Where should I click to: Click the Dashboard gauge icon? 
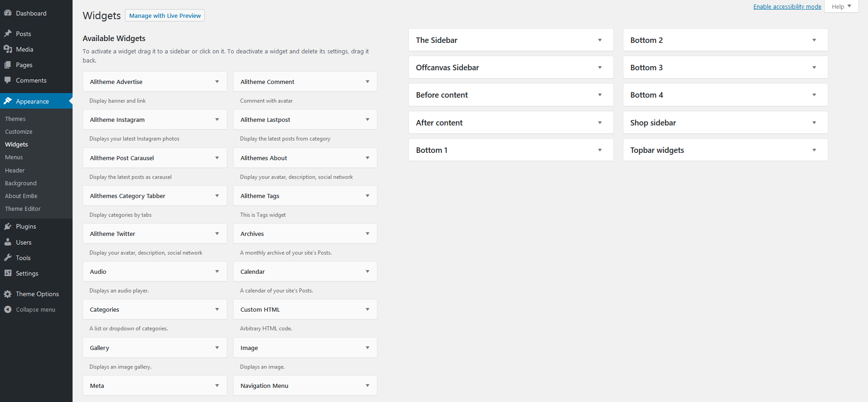(x=8, y=13)
